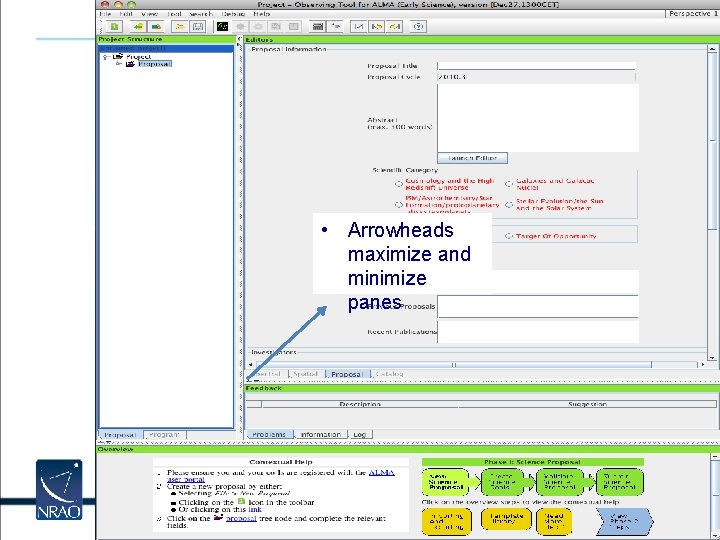Image resolution: width=720 pixels, height=540 pixels.
Task: Click the New Science Proposal overview step
Action: point(445,482)
